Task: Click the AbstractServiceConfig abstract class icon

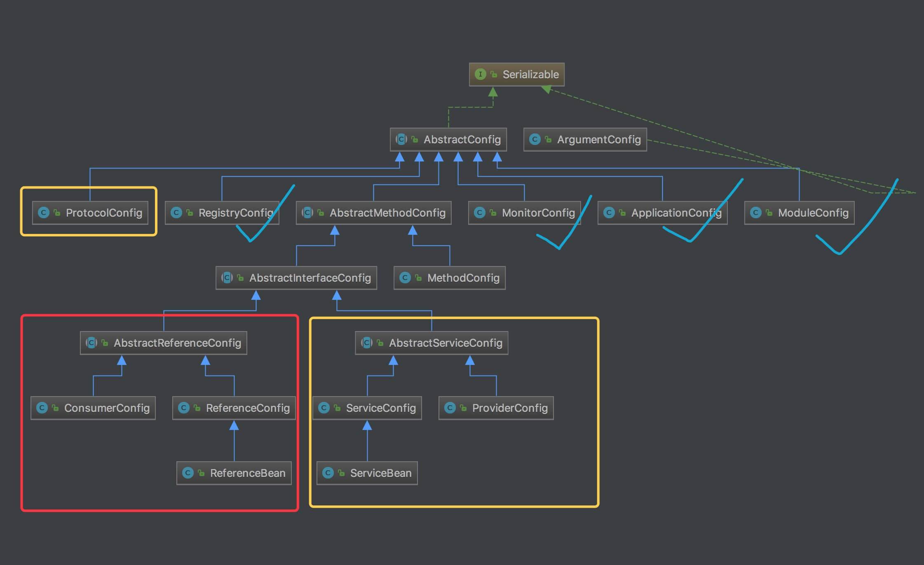Action: 366,343
